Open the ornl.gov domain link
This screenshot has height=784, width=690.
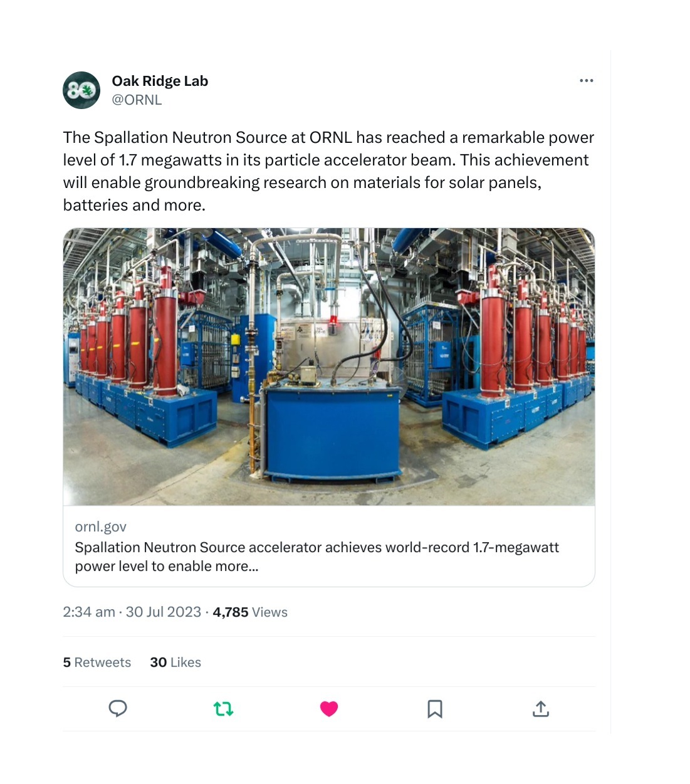click(100, 527)
